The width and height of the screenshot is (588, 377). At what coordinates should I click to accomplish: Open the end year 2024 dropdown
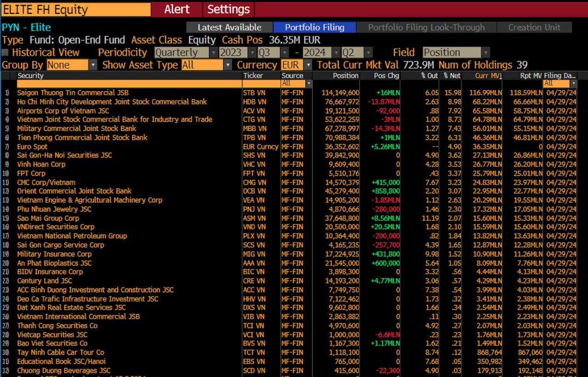pyautogui.click(x=322, y=52)
